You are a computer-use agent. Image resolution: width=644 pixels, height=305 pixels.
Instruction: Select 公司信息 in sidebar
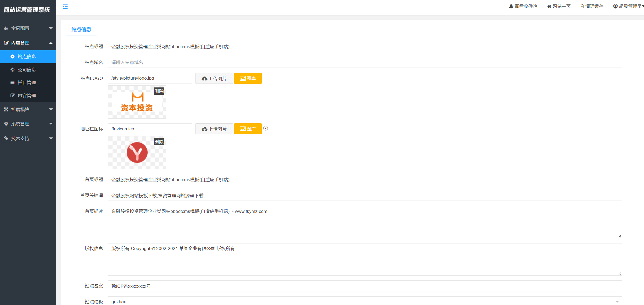[27, 70]
